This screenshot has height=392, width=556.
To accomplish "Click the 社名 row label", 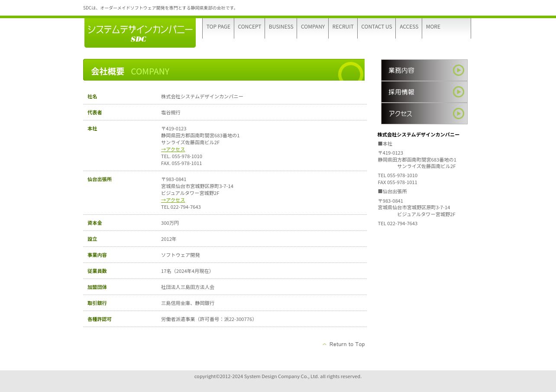I will (92, 97).
